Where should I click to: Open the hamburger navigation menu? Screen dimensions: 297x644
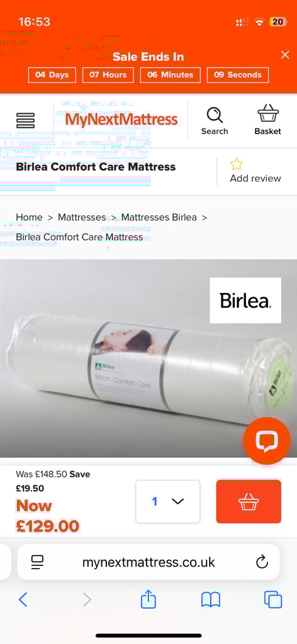click(25, 120)
